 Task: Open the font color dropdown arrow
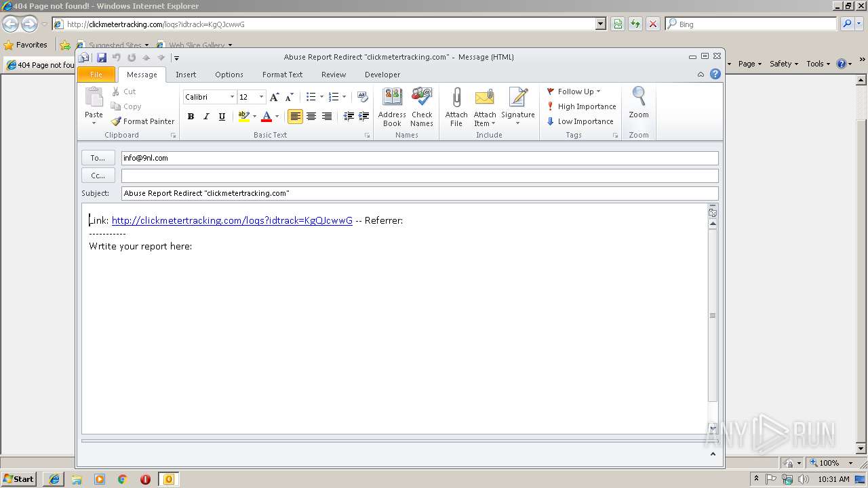[x=277, y=117]
